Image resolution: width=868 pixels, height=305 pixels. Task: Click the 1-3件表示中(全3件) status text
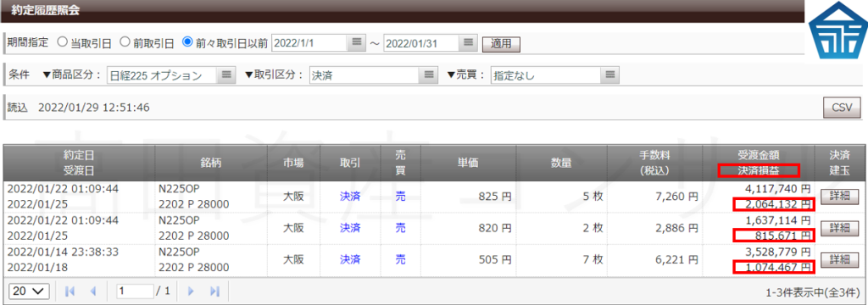click(x=813, y=291)
